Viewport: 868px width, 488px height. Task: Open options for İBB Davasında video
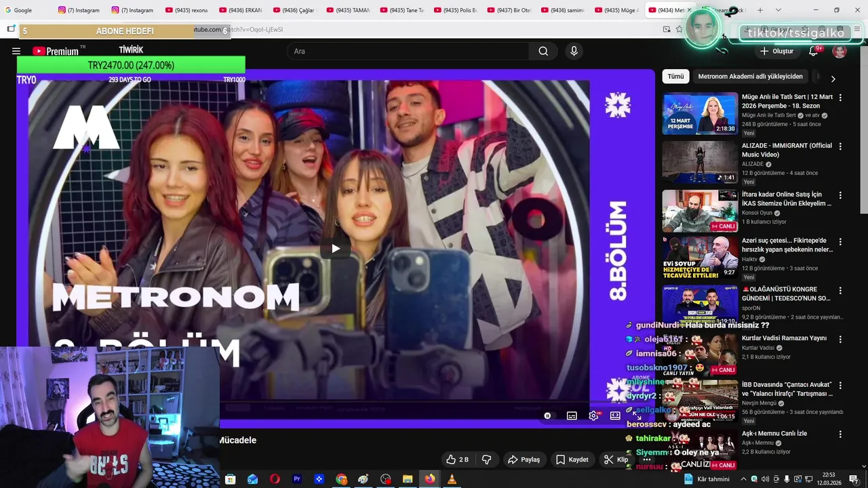coord(840,385)
